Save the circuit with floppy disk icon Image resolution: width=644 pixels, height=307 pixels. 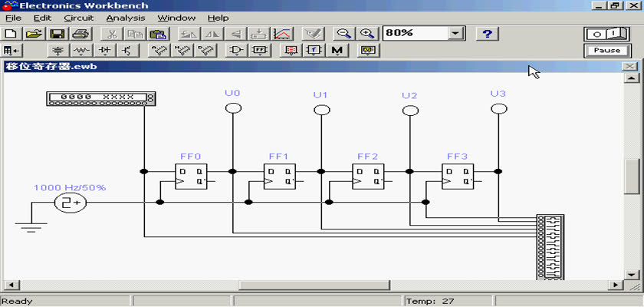pos(58,34)
